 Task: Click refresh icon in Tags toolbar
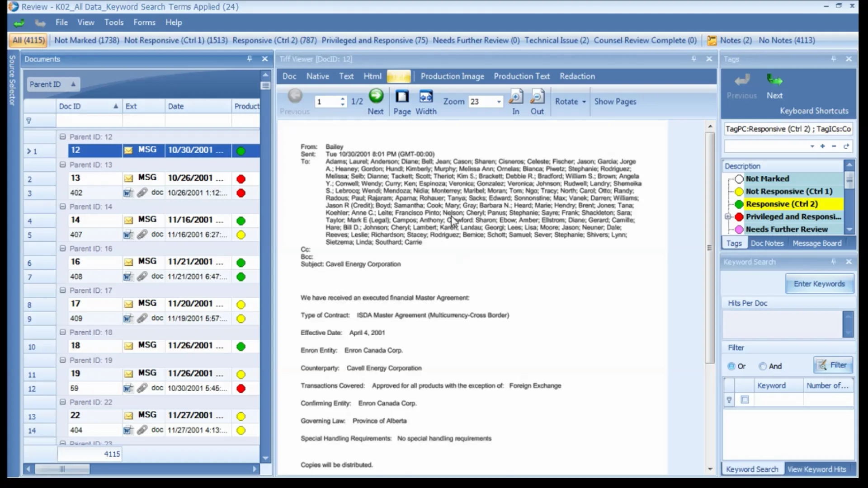point(846,146)
